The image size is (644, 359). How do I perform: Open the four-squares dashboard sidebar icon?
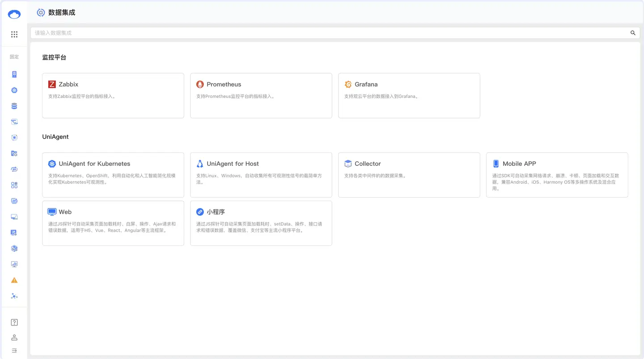14,185
